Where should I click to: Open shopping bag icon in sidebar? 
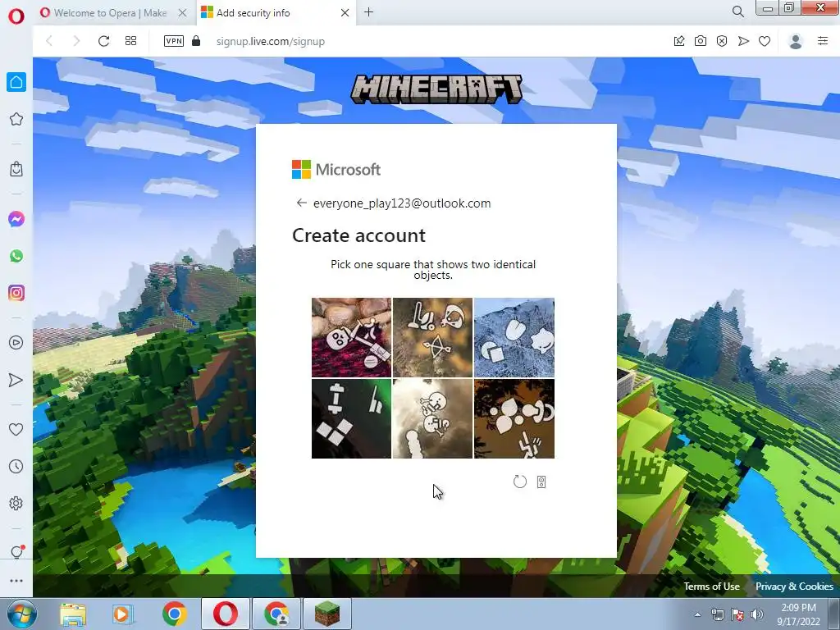pyautogui.click(x=16, y=169)
